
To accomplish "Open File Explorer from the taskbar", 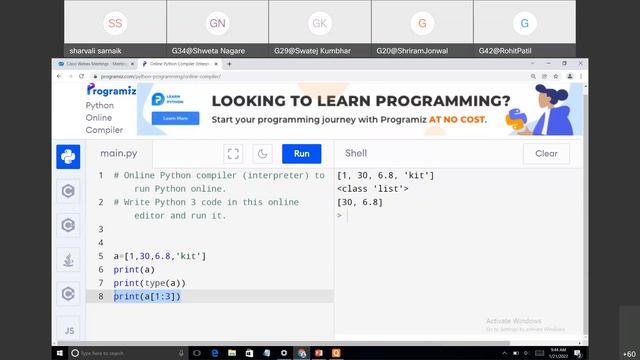I will 232,353.
